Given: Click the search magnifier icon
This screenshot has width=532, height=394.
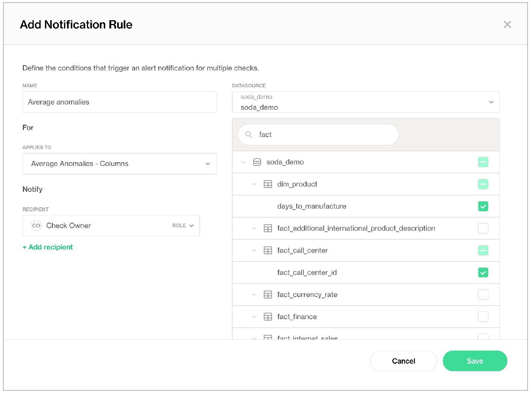Looking at the screenshot, I should (248, 134).
